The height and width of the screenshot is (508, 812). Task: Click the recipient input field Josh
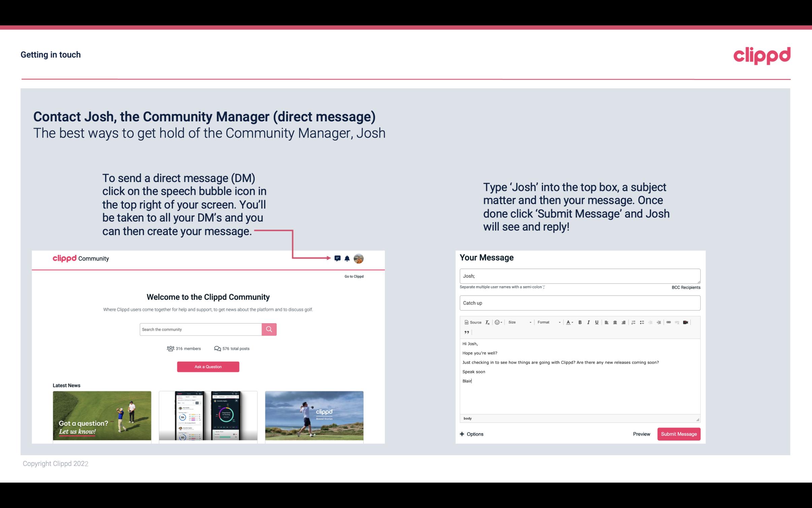(x=579, y=275)
